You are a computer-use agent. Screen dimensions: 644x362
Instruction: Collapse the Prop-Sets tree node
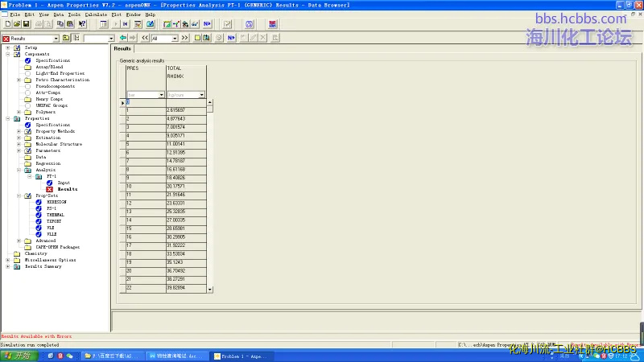[x=19, y=195]
